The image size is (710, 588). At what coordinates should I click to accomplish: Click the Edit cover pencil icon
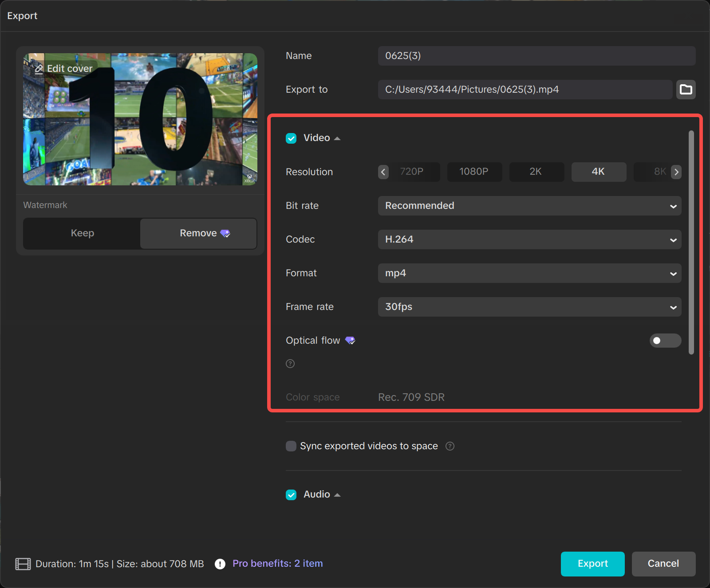click(x=39, y=68)
